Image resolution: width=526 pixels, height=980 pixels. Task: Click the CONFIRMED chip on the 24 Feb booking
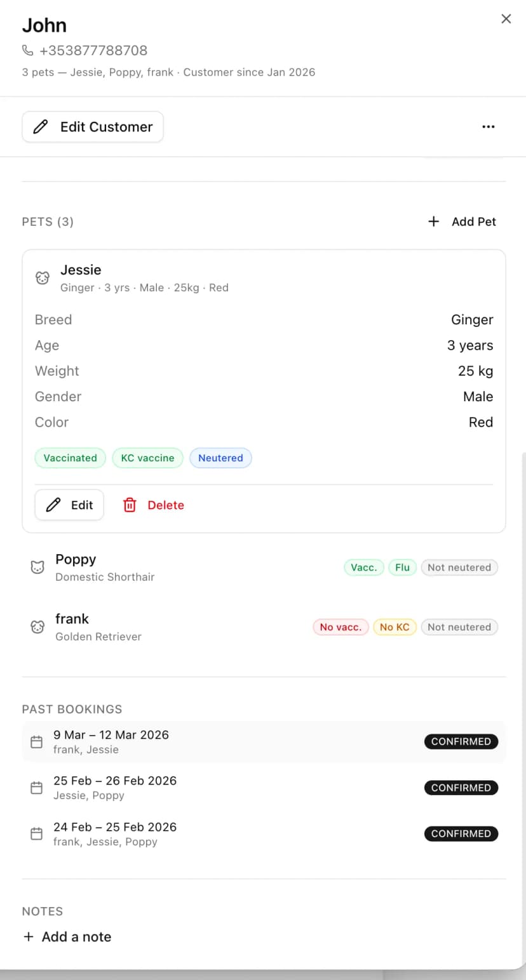point(461,833)
